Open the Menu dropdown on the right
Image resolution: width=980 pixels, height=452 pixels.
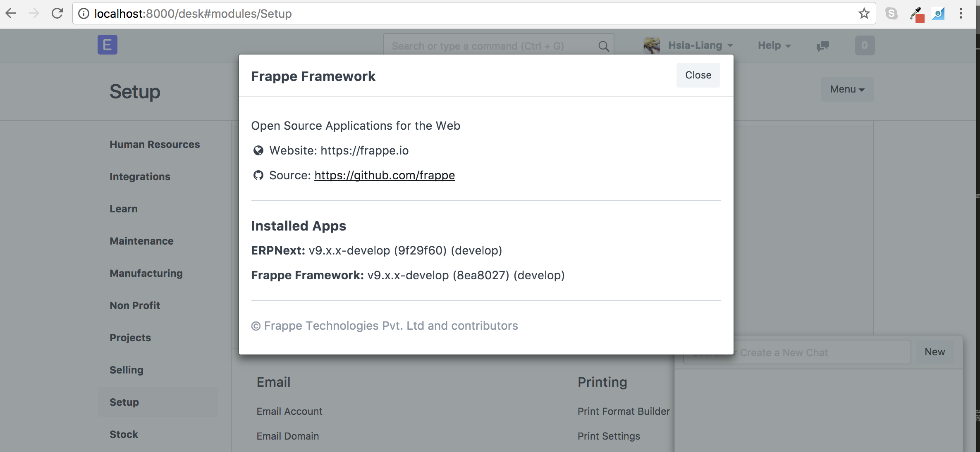[x=847, y=89]
